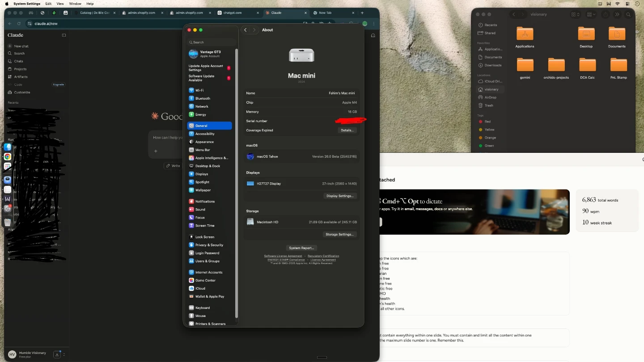This screenshot has width=644, height=362.
Task: Open the Edit menu
Action: pyautogui.click(x=48, y=4)
